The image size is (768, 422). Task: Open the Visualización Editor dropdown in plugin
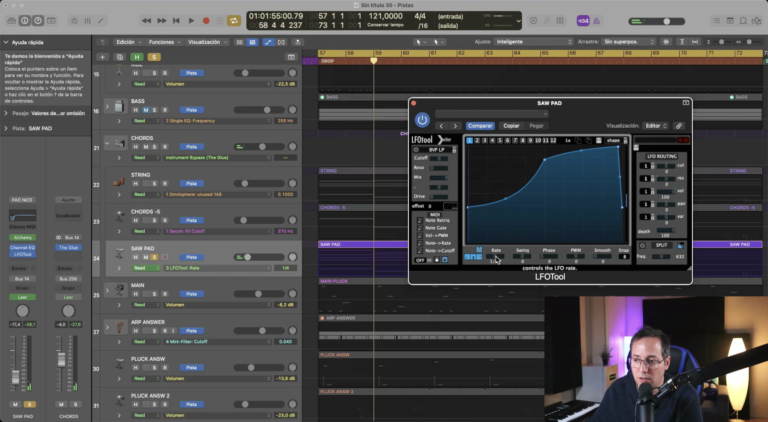[655, 126]
